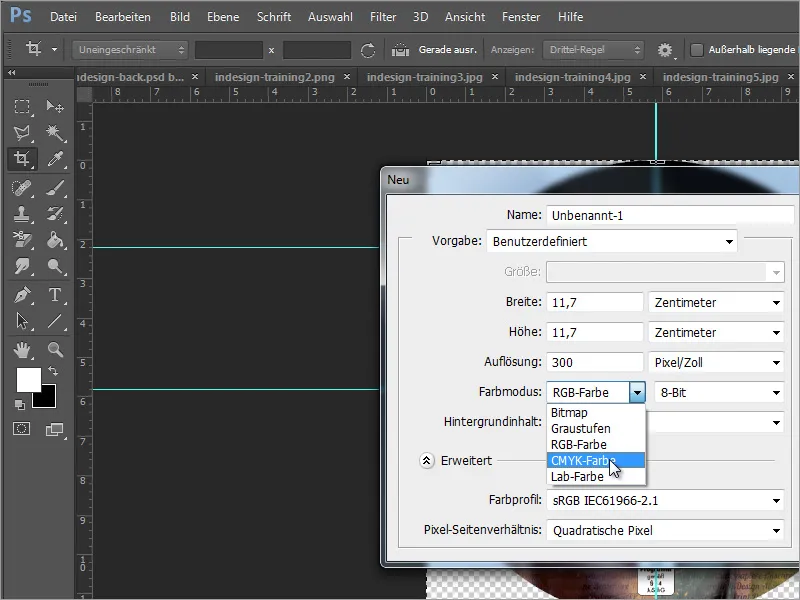This screenshot has height=600, width=800.
Task: Choose RGB-Farbe in the open list
Action: [x=596, y=444]
